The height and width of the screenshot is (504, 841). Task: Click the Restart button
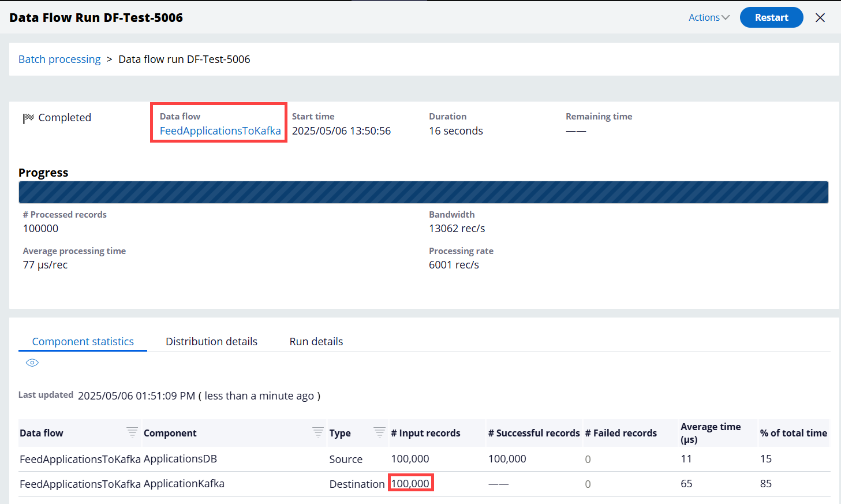coord(771,17)
